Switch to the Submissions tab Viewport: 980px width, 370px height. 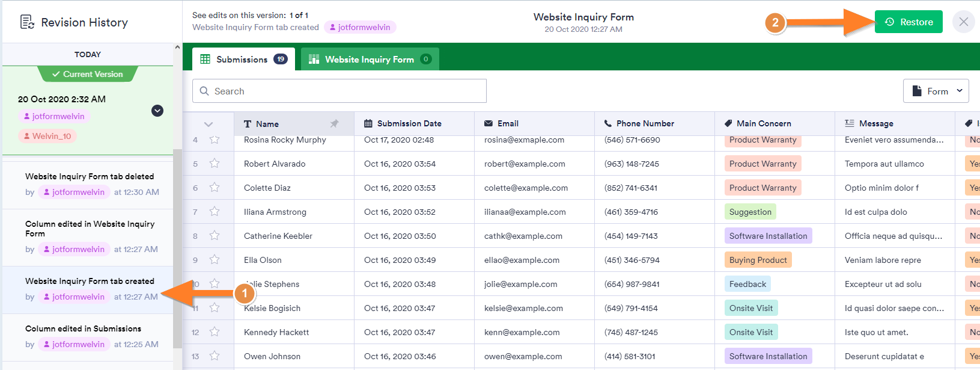point(243,59)
